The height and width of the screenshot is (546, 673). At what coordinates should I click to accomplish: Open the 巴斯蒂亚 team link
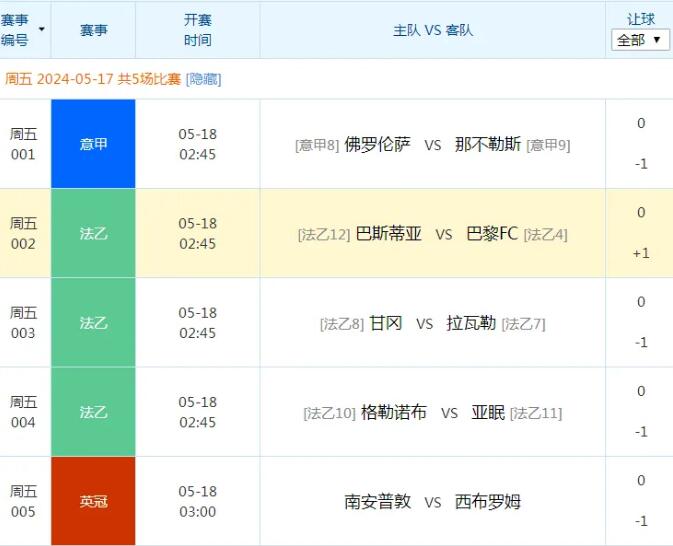click(388, 234)
